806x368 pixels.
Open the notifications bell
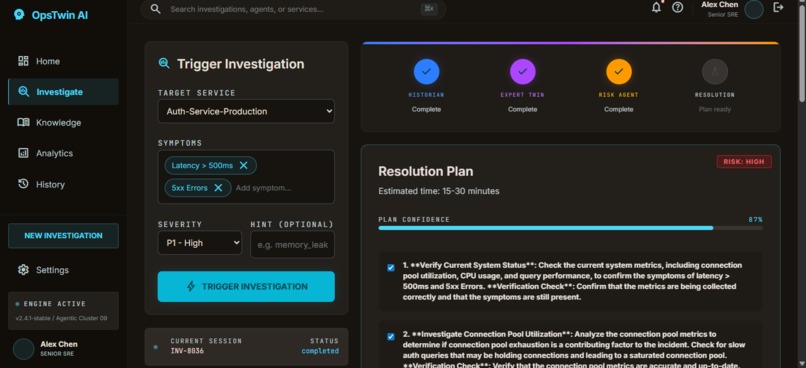pyautogui.click(x=656, y=7)
